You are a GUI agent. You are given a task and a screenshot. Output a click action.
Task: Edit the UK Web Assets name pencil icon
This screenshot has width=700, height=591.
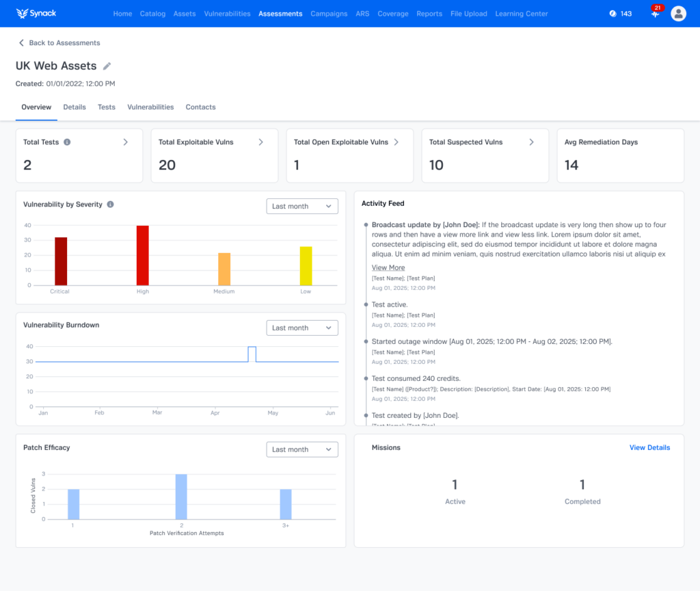[107, 66]
